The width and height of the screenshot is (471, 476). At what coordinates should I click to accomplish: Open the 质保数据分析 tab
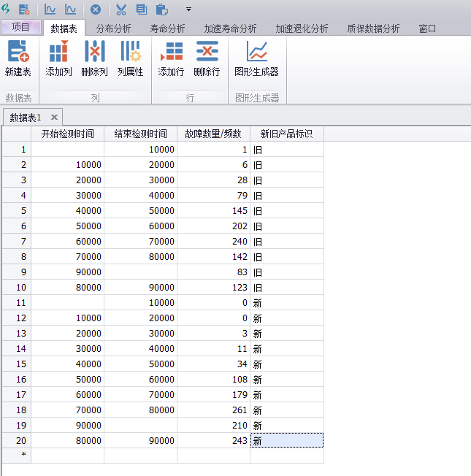click(x=373, y=28)
